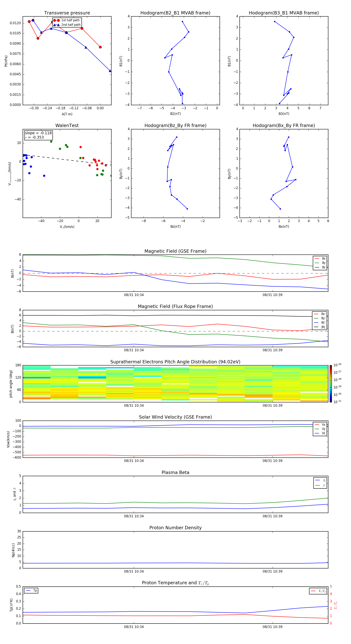351x644 pixels.
Task: Select the βp entry in Plasma Beta legend
Action: coord(320,480)
